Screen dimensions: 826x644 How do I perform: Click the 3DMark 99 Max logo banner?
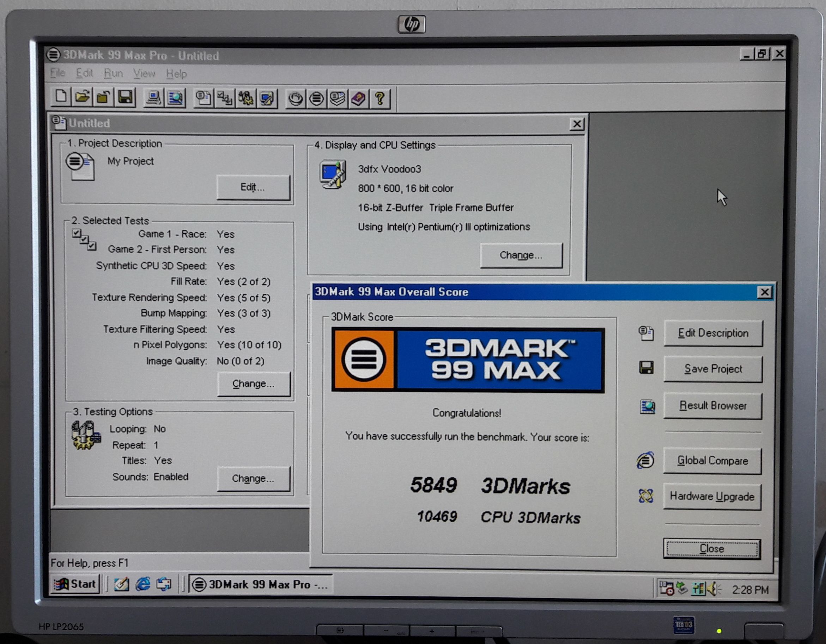pyautogui.click(x=468, y=360)
